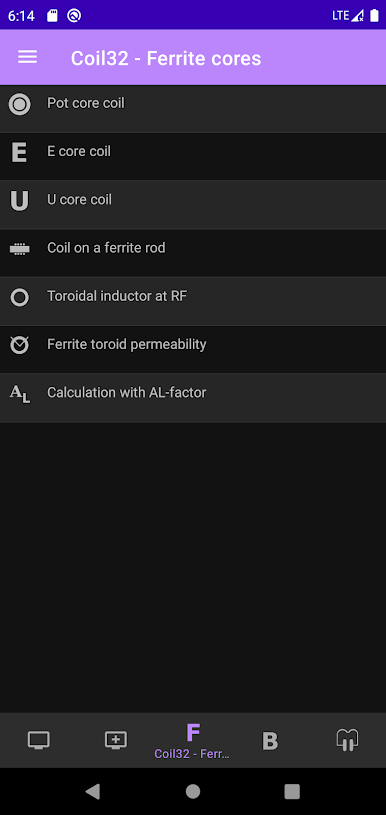This screenshot has width=386, height=815.
Task: Tap the Pot core coil circular icon
Action: click(20, 104)
